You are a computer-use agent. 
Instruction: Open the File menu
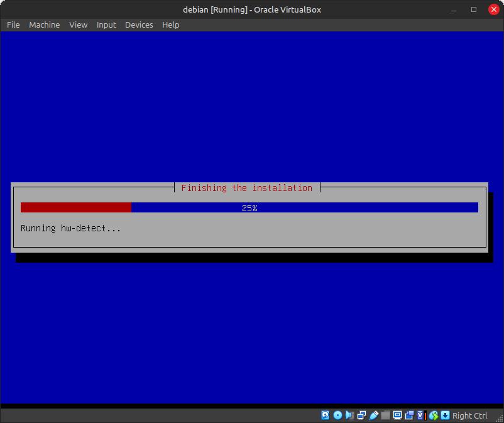pyautogui.click(x=13, y=25)
